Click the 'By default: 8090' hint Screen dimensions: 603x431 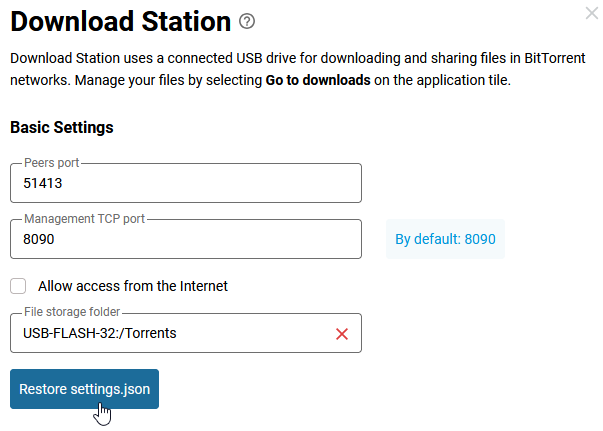click(445, 240)
